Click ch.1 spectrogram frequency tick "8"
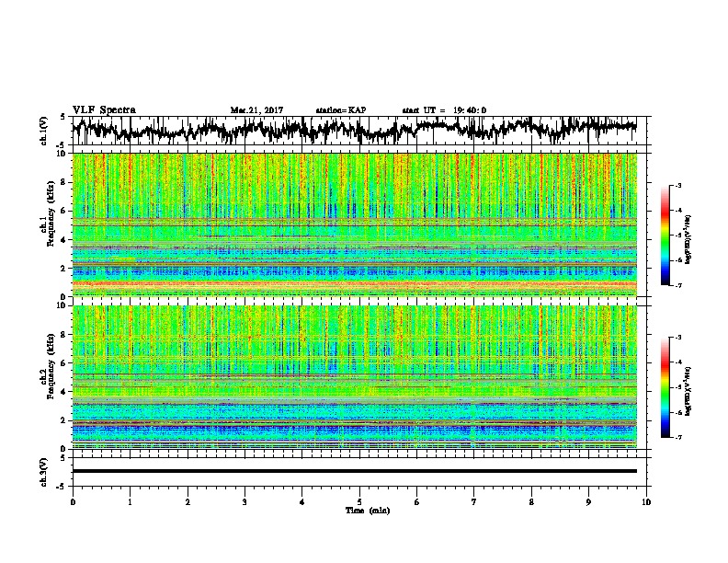 coord(63,182)
